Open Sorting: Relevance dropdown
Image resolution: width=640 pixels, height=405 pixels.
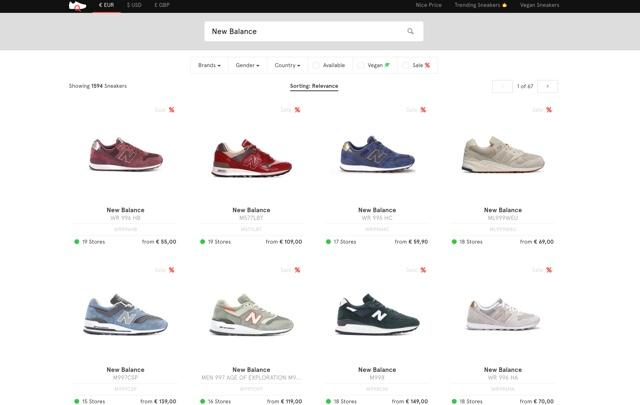314,86
